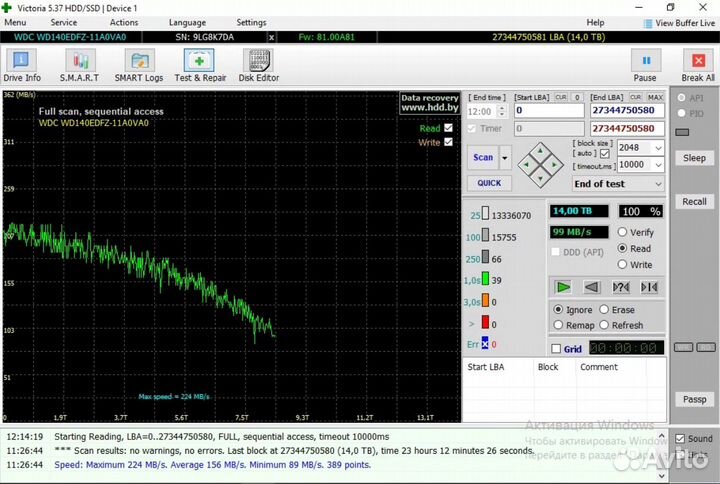720x484 pixels.
Task: Switch to Test & Repair
Action: pos(200,66)
